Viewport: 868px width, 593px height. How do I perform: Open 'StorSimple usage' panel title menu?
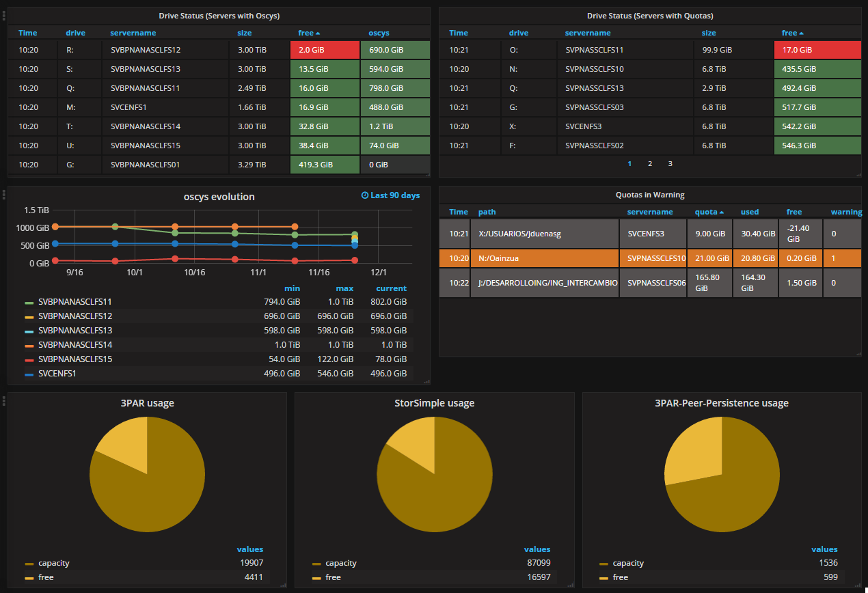[435, 403]
